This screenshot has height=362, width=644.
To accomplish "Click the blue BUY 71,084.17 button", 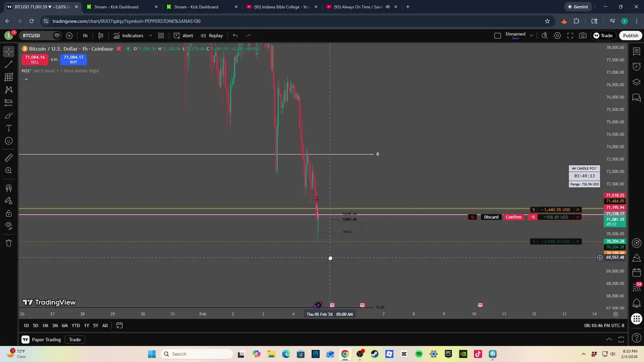I will [73, 59].
